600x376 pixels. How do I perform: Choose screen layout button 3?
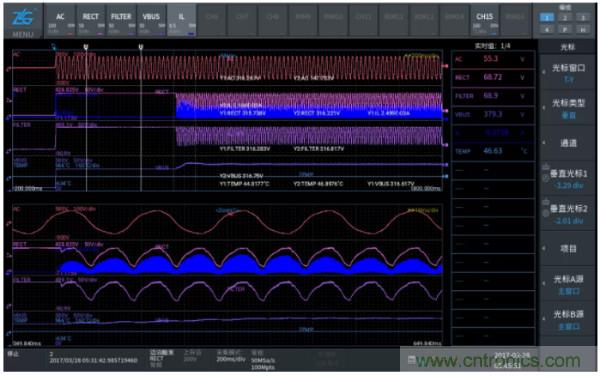[x=583, y=18]
